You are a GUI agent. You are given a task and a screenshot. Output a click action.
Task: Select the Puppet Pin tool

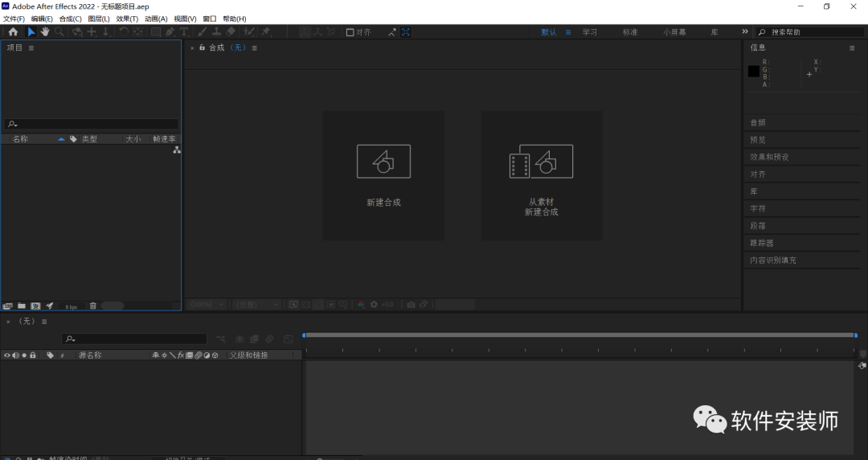click(266, 32)
